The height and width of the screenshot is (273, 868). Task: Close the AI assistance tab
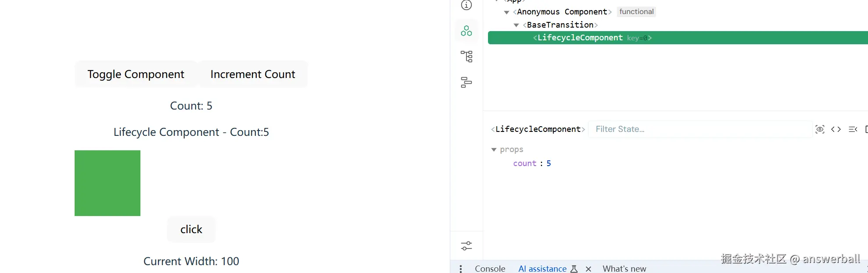(588, 269)
